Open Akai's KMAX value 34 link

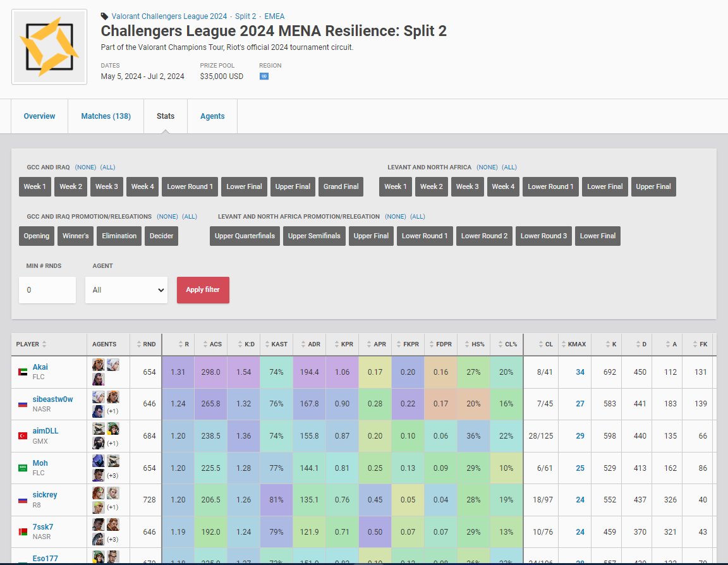click(x=580, y=372)
